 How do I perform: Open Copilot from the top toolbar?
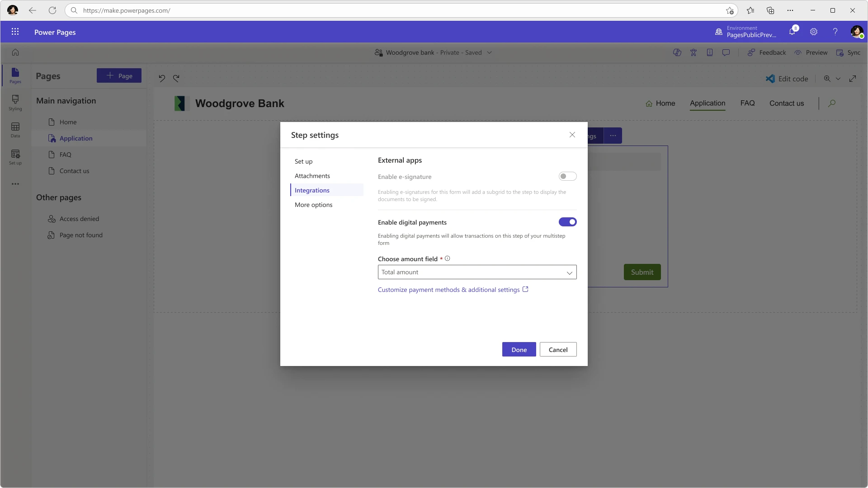coord(677,52)
